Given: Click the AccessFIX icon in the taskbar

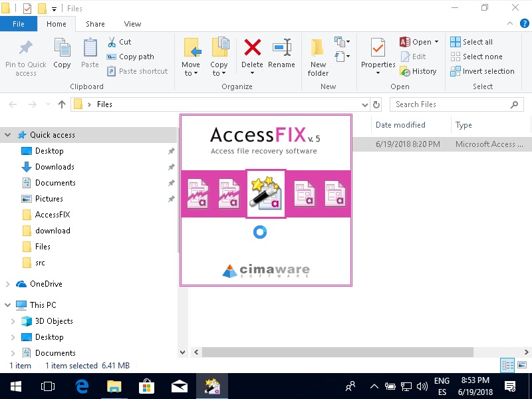Looking at the screenshot, I should [x=212, y=386].
